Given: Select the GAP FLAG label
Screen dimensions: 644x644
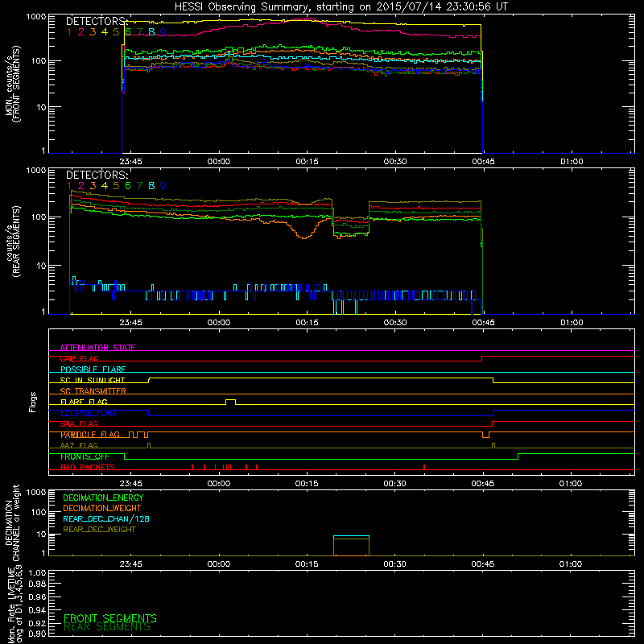Looking at the screenshot, I should pos(79,358).
